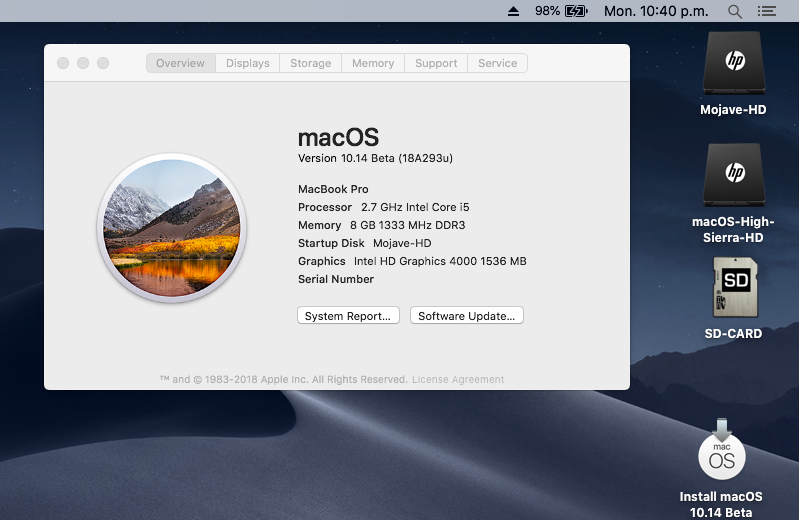Minimize the About This Mac window
The image size is (799, 520).
(83, 63)
